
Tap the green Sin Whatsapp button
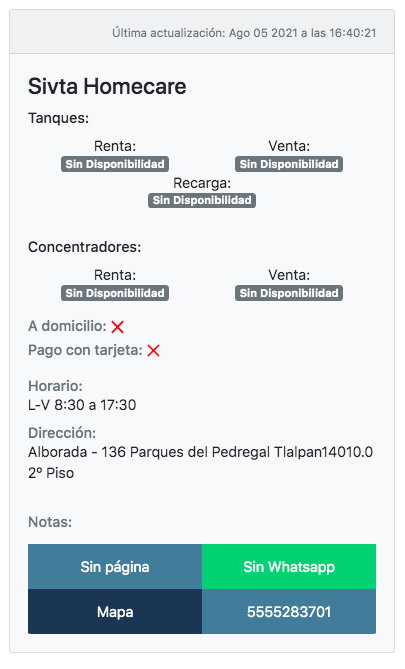point(289,567)
